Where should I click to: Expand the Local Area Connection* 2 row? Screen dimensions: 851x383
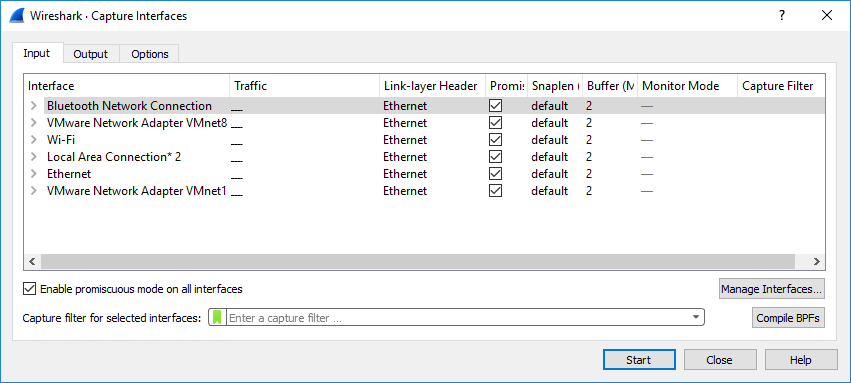click(34, 157)
